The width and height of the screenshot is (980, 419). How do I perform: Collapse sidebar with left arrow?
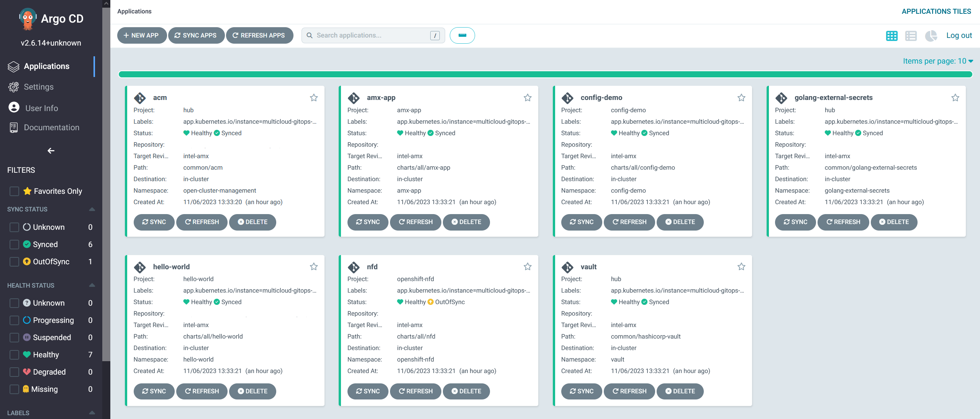[51, 151]
